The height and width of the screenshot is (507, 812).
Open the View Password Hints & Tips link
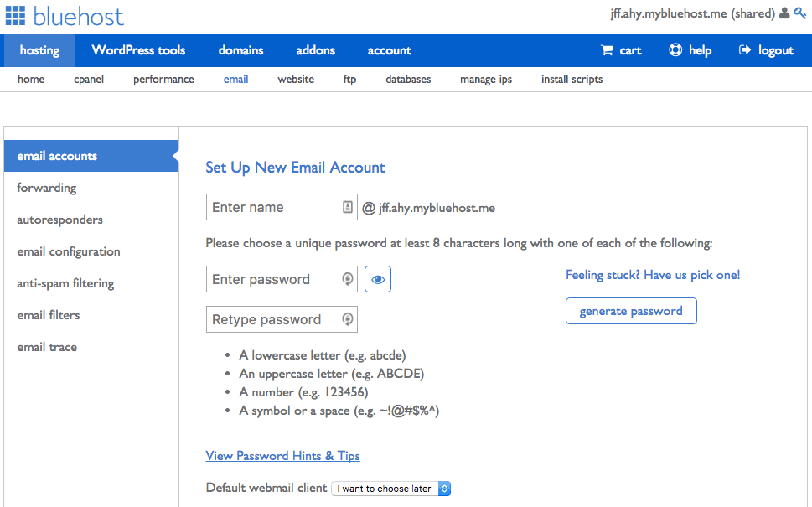[x=282, y=456]
